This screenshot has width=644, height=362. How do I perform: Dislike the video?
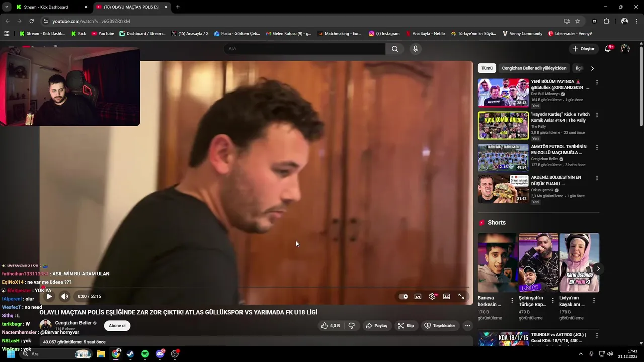(352, 326)
